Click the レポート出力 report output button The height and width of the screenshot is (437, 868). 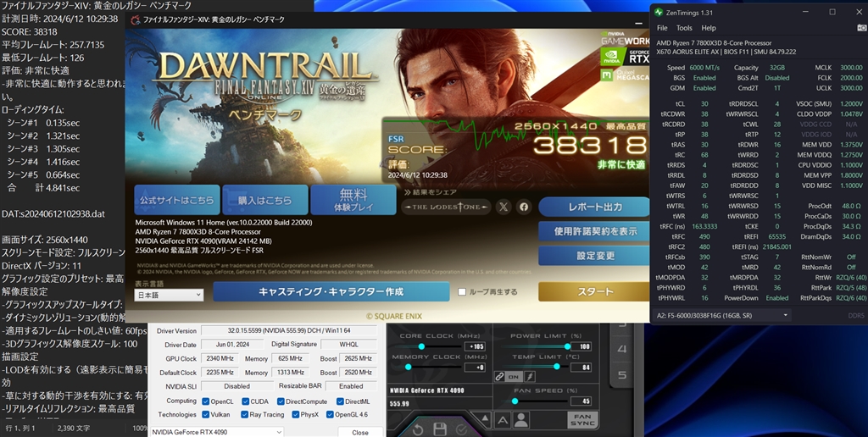[x=594, y=207]
